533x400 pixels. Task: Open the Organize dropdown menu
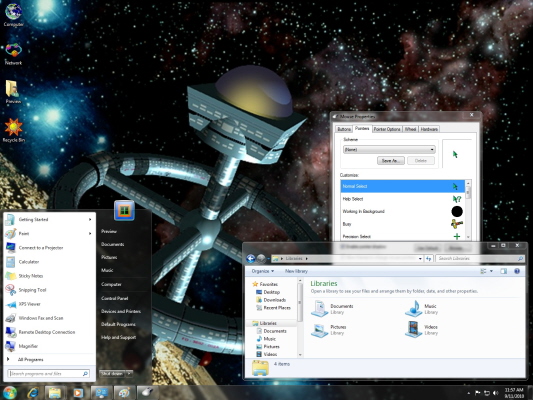263,271
